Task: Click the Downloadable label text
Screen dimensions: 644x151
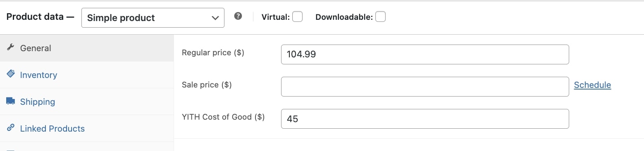Action: tap(344, 17)
